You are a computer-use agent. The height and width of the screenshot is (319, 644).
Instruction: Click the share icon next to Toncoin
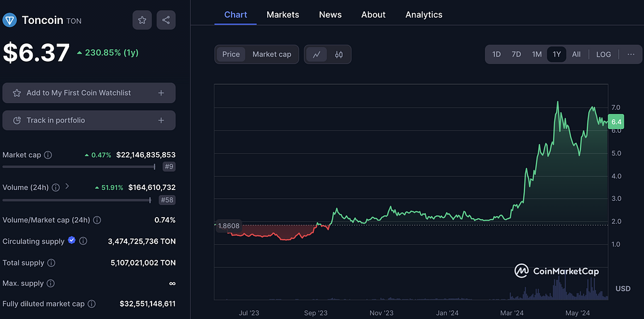(166, 20)
